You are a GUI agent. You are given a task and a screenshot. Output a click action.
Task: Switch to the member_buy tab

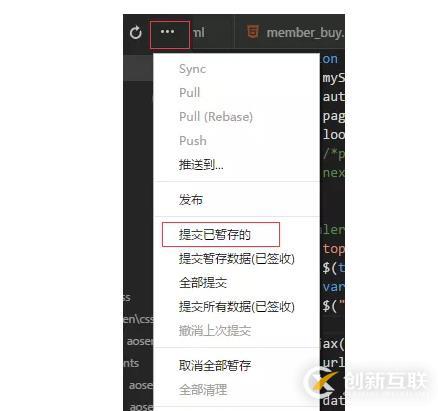[290, 33]
